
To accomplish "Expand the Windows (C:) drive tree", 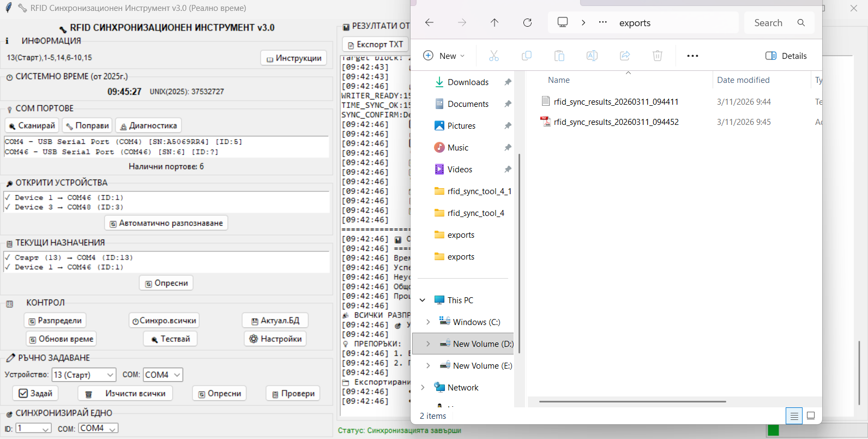I will pyautogui.click(x=428, y=322).
